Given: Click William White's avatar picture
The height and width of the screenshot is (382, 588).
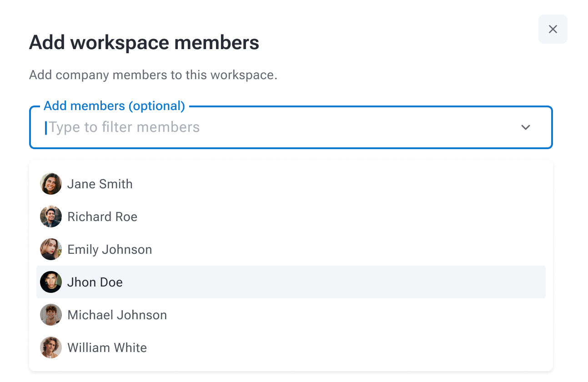Looking at the screenshot, I should (51, 347).
